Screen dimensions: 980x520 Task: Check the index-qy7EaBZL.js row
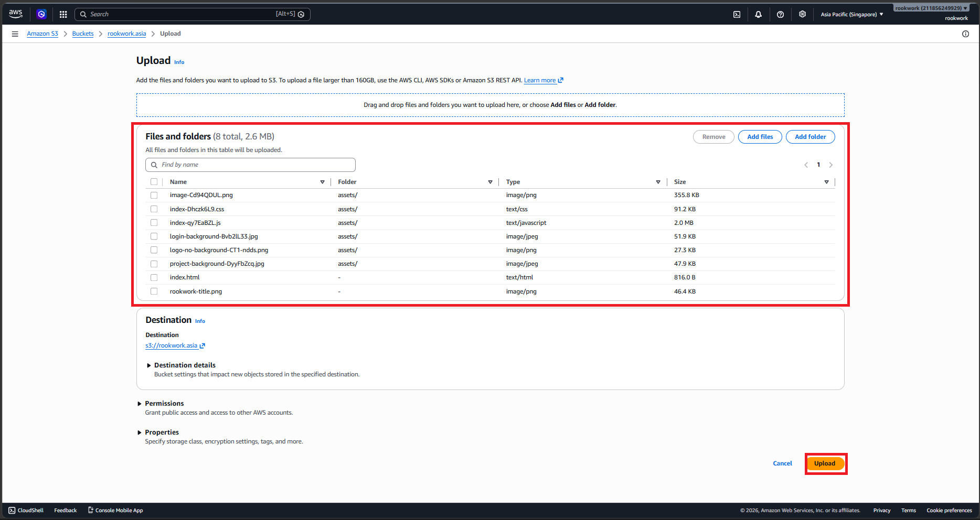(x=154, y=223)
